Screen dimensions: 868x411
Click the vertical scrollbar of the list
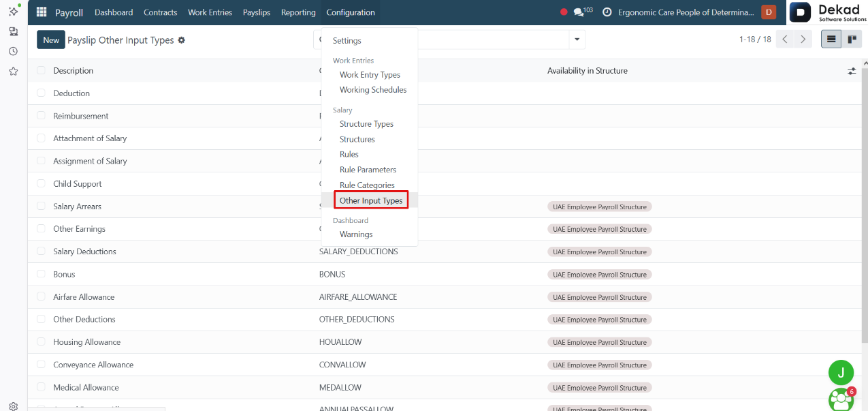(865, 204)
